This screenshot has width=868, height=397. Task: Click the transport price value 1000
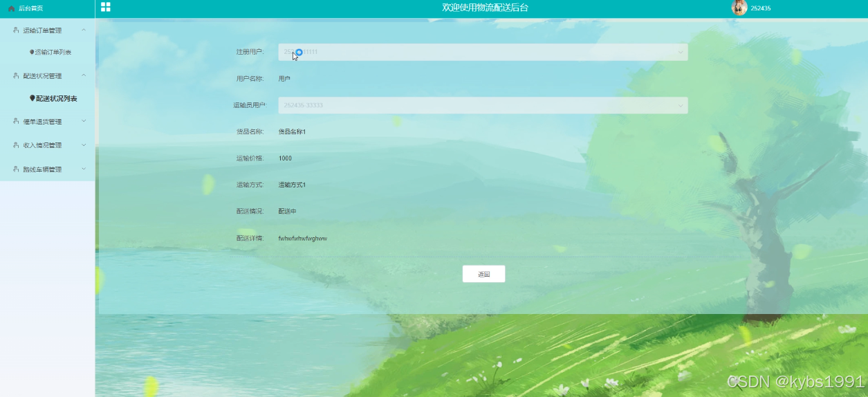tap(285, 158)
